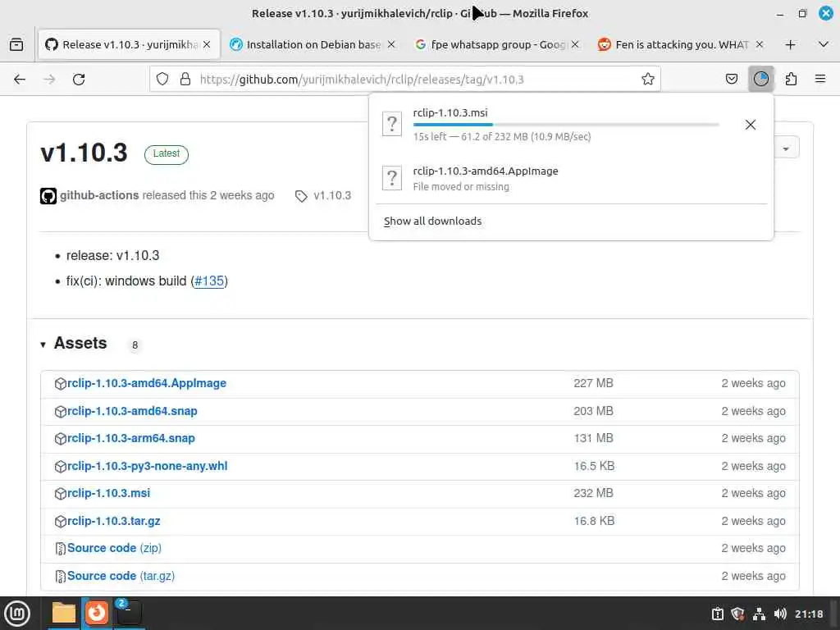840x630 pixels.
Task: Click the rclip-1.10.3.msi file icon in downloads
Action: click(391, 124)
